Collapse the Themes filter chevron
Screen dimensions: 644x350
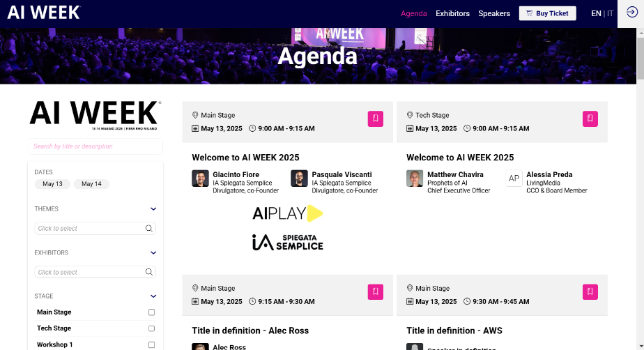[153, 209]
